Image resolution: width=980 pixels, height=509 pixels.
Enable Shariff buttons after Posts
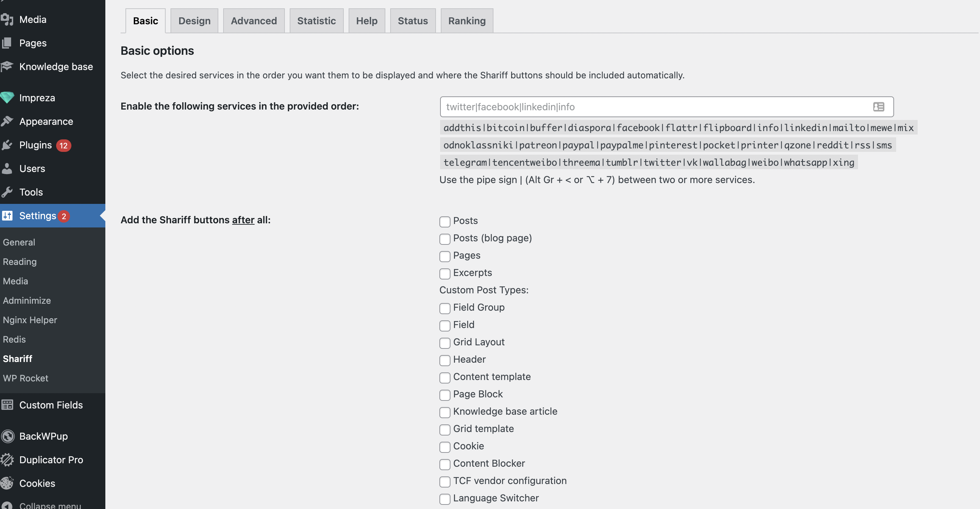click(x=445, y=222)
